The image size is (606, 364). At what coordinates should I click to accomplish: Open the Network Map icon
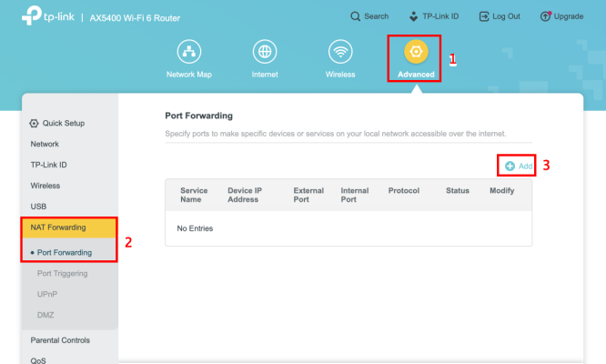coord(189,51)
